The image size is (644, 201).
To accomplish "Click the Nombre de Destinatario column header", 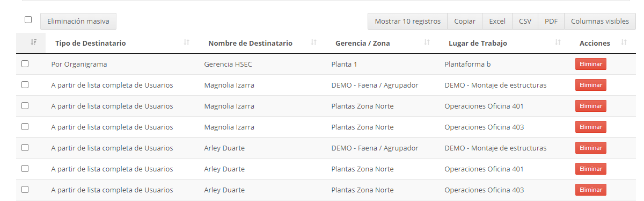I will (x=250, y=43).
